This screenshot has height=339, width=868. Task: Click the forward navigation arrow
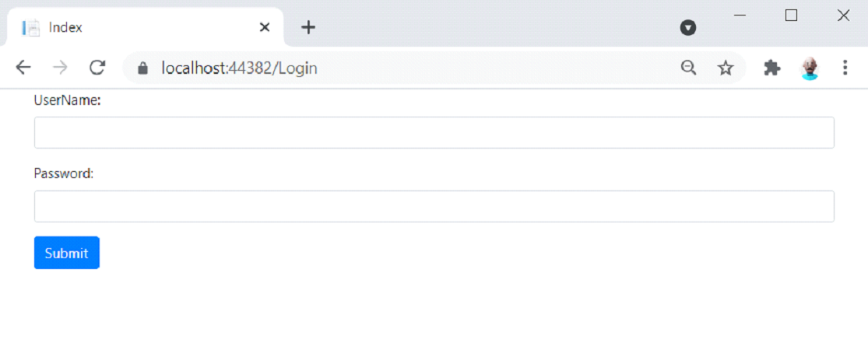pyautogui.click(x=60, y=68)
